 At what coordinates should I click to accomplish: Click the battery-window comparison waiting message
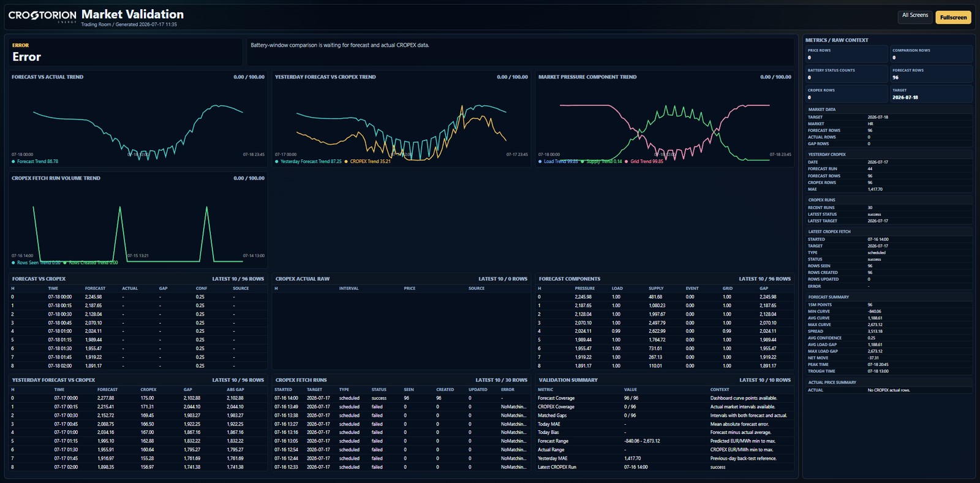[339, 45]
